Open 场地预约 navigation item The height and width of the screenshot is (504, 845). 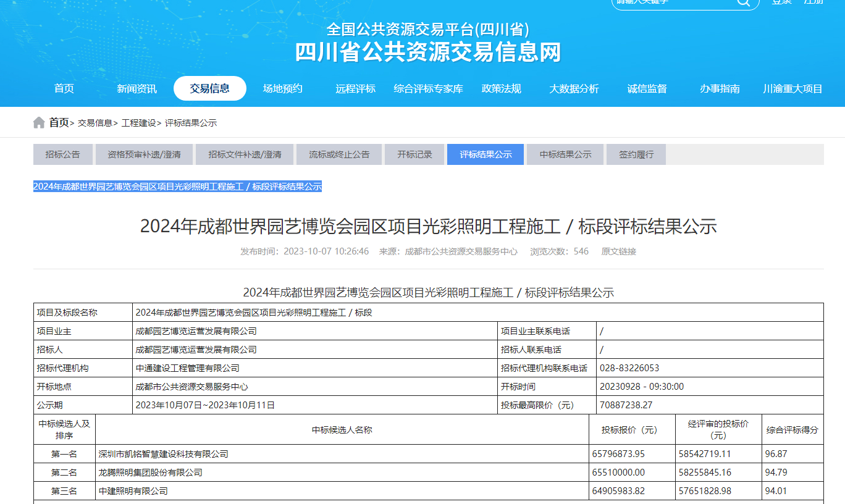click(x=283, y=88)
